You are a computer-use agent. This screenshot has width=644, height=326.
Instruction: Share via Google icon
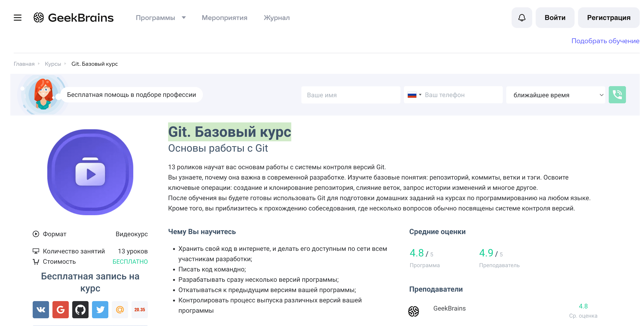(60, 309)
